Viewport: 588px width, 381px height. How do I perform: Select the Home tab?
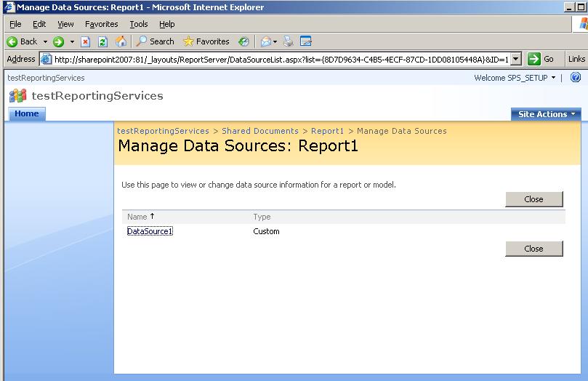(27, 113)
